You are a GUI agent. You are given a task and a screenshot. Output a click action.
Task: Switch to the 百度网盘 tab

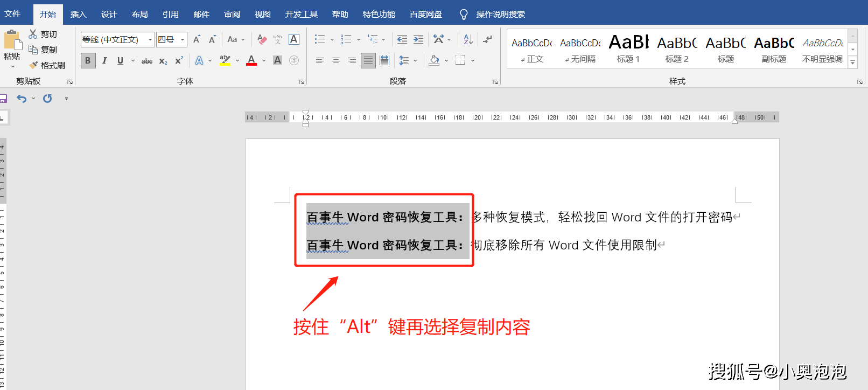point(426,15)
